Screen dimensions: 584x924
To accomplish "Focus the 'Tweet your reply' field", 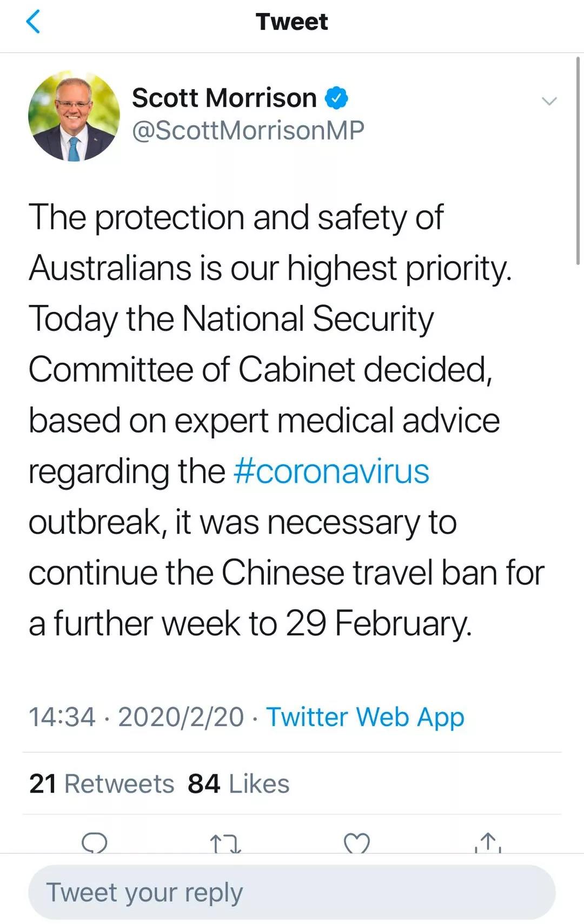I will click(292, 892).
